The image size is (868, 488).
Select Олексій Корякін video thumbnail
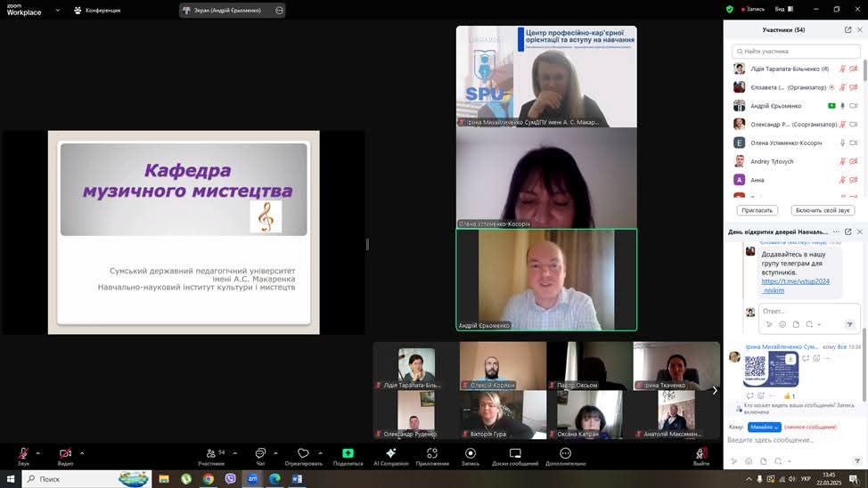503,366
